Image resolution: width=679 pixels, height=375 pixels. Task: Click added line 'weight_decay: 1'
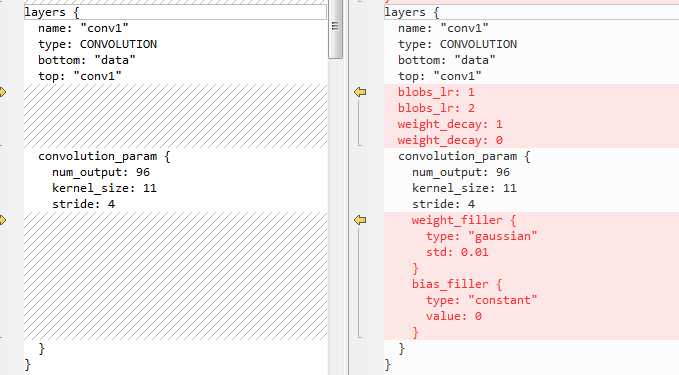pyautogui.click(x=450, y=124)
